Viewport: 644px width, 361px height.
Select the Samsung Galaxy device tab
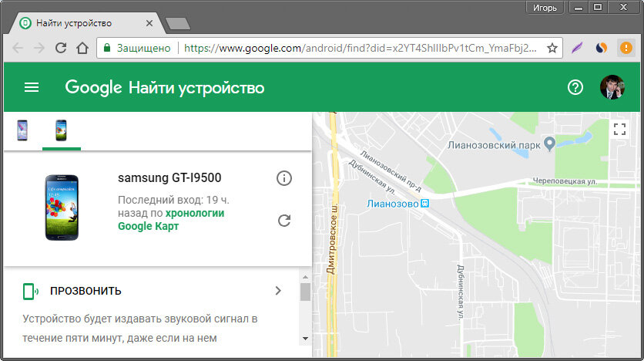(x=61, y=130)
